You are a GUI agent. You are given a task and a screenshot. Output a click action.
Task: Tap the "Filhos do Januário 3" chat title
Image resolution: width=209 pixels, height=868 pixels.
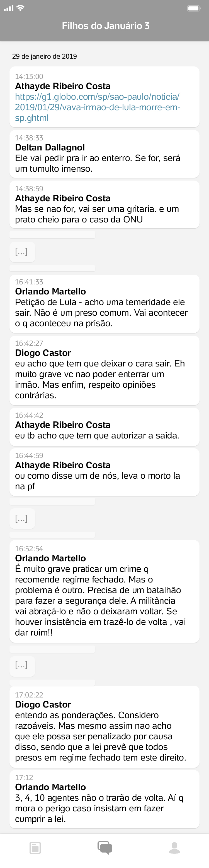(105, 26)
